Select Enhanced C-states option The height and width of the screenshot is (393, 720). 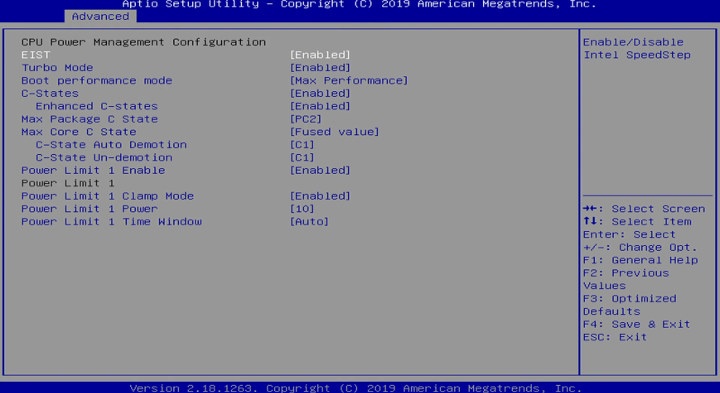click(97, 106)
